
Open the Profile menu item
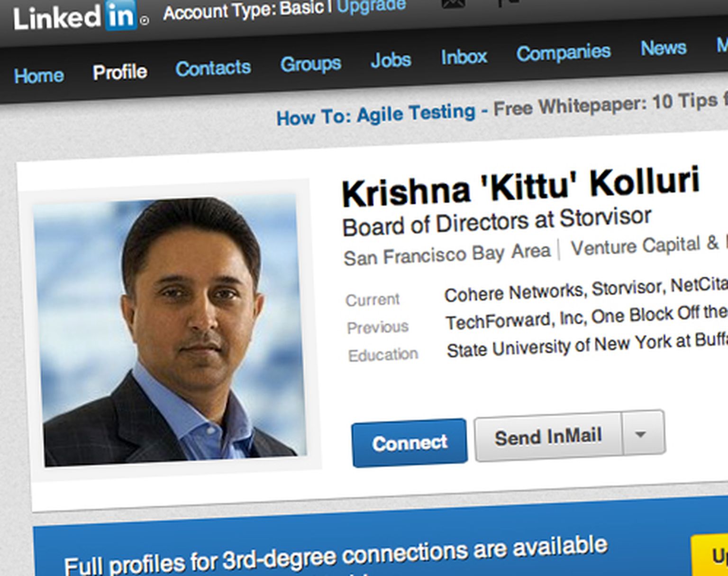coord(120,72)
